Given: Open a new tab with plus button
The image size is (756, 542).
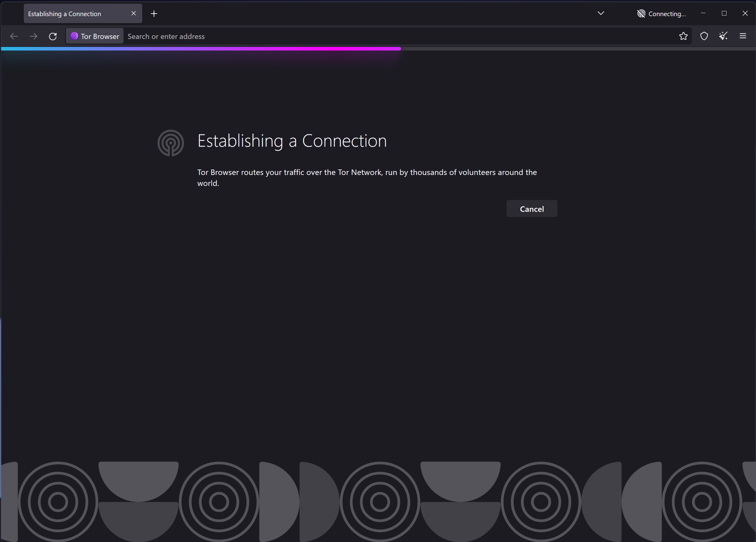Looking at the screenshot, I should click(154, 14).
